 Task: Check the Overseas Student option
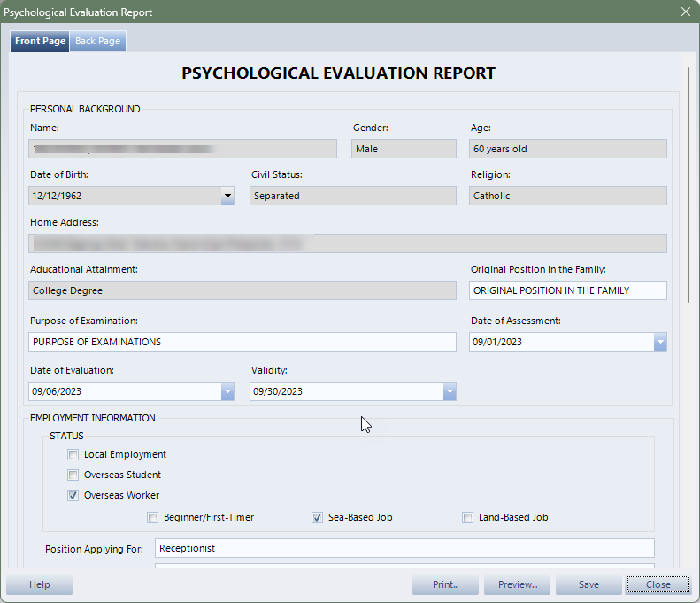click(73, 475)
